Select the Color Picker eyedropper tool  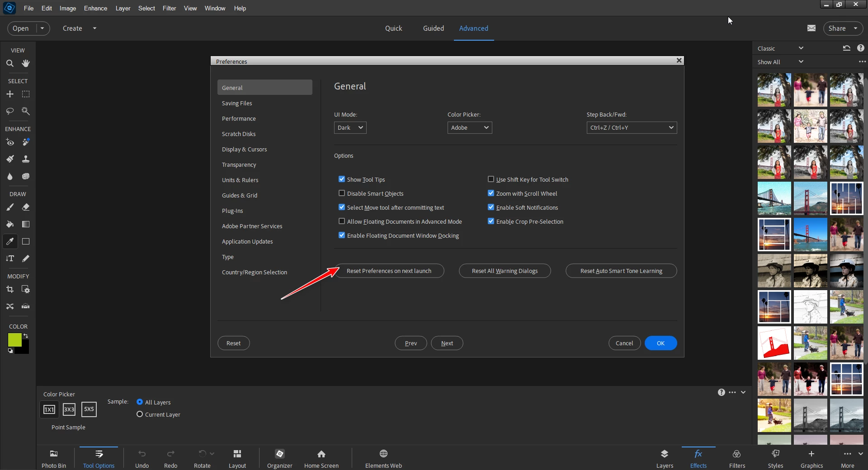point(9,241)
